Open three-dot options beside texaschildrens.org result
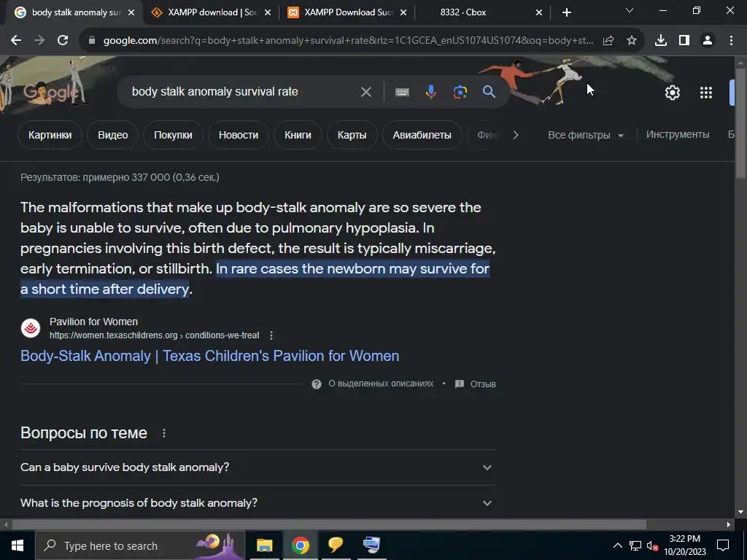Image resolution: width=747 pixels, height=560 pixels. pos(271,335)
